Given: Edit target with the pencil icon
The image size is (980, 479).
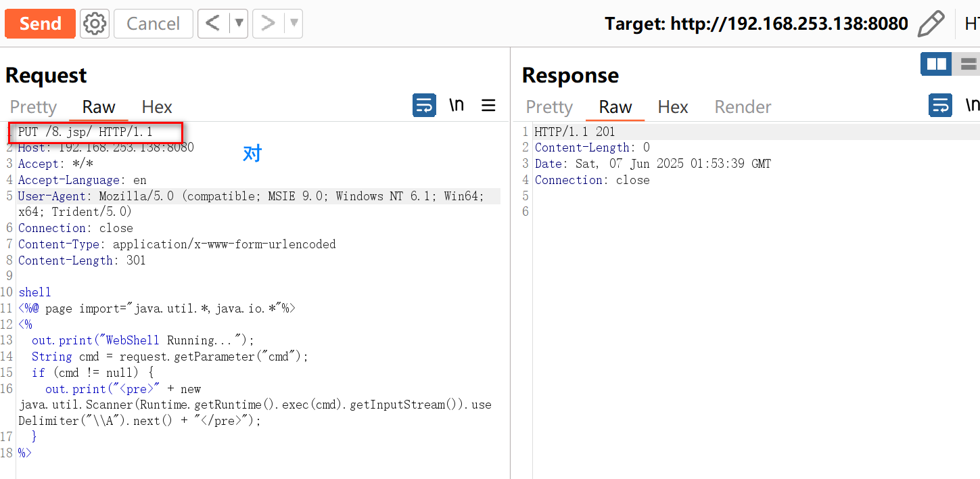Looking at the screenshot, I should coord(931,24).
